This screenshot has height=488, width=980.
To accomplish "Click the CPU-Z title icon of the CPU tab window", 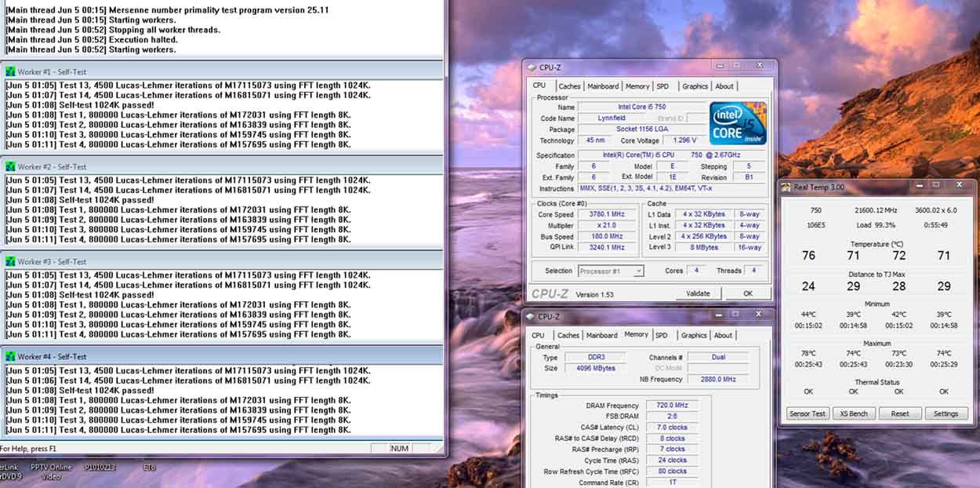I will (532, 68).
